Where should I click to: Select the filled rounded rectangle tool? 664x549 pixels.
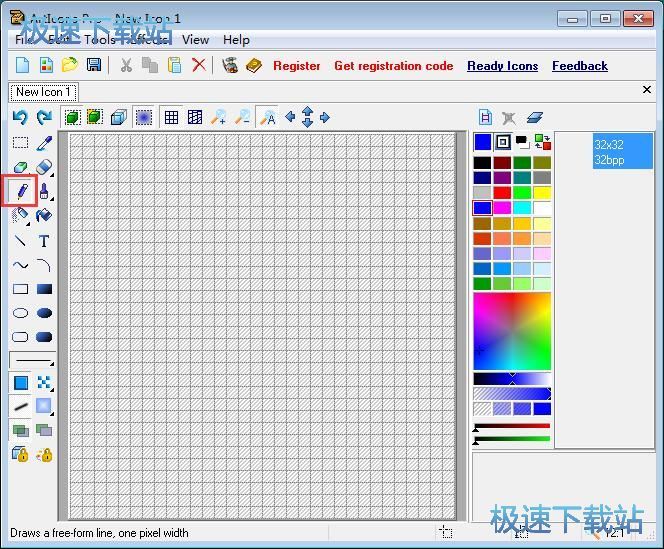click(44, 337)
